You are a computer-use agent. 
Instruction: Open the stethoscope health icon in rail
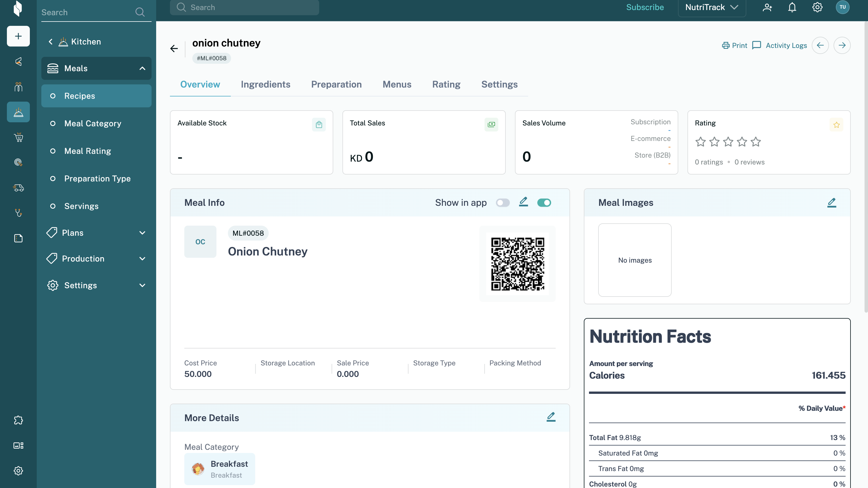pos(18,213)
